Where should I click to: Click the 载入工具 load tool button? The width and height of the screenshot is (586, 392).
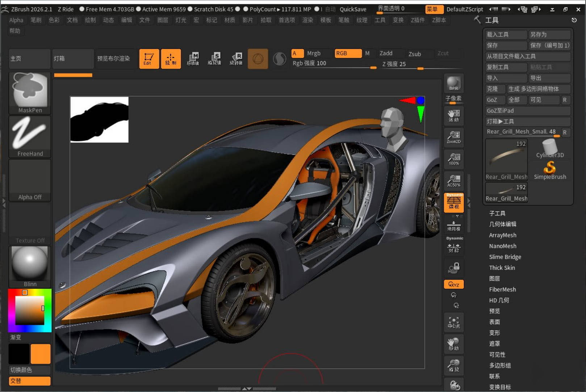point(506,35)
